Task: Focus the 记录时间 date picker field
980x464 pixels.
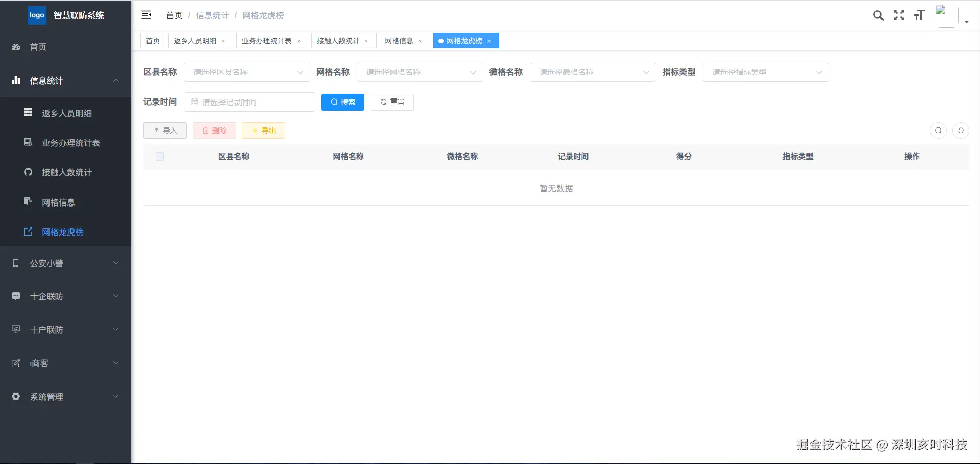Action: coord(250,102)
